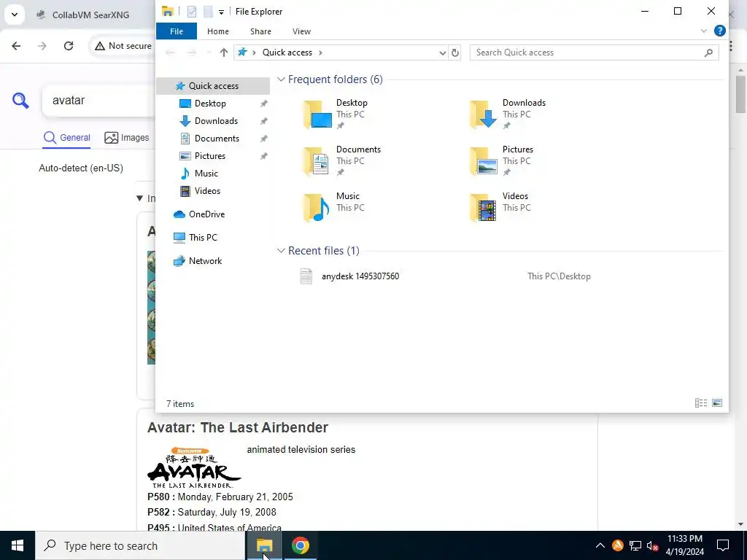Screen dimensions: 747x560
Task: Collapse the Recent files group
Action: 281,251
